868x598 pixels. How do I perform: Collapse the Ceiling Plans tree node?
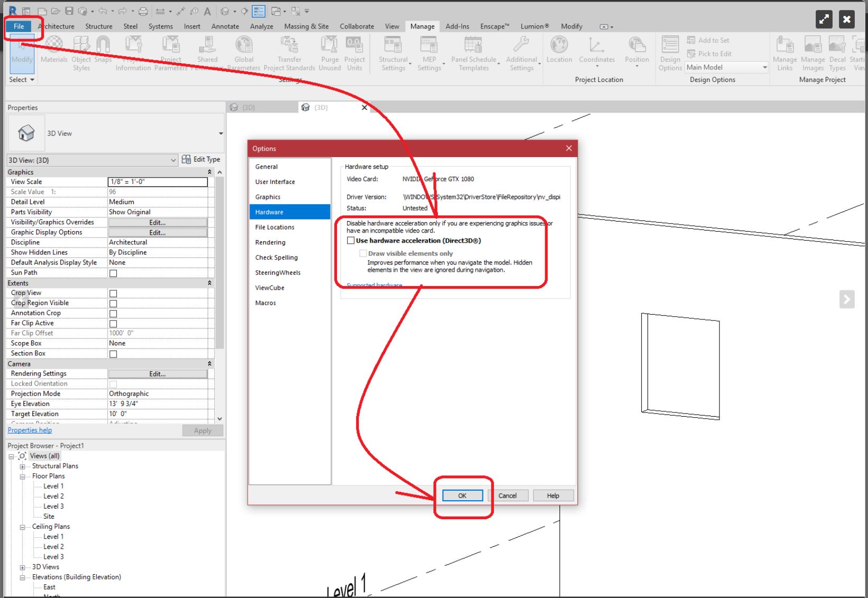click(22, 527)
